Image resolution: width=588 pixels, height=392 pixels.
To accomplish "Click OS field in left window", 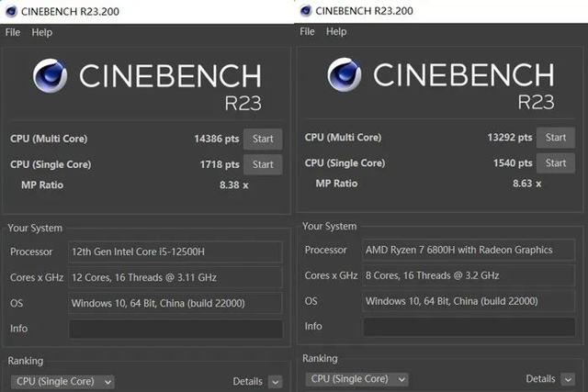I will [x=175, y=303].
